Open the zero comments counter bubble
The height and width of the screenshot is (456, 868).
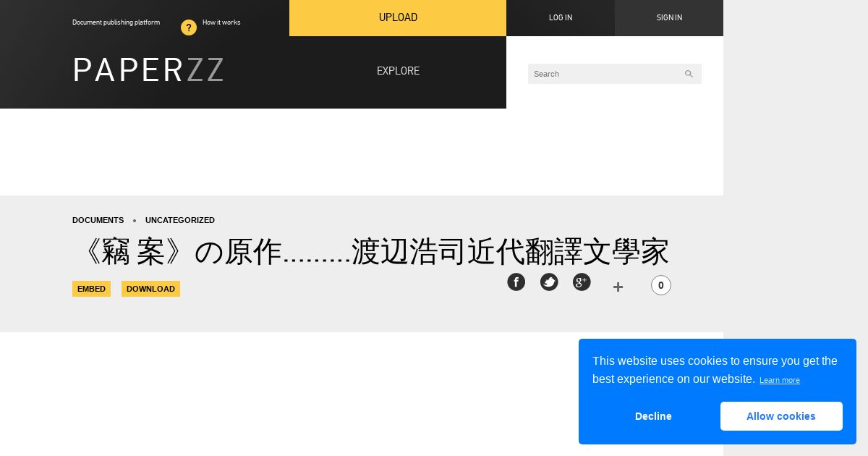pyautogui.click(x=661, y=285)
